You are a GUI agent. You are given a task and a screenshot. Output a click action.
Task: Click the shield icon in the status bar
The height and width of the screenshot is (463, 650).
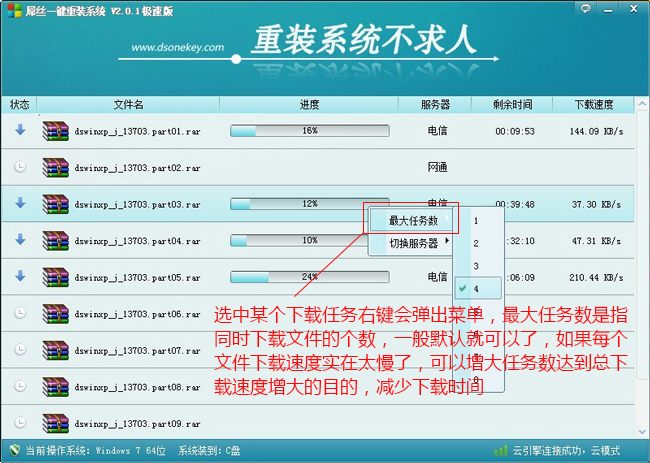[x=15, y=450]
